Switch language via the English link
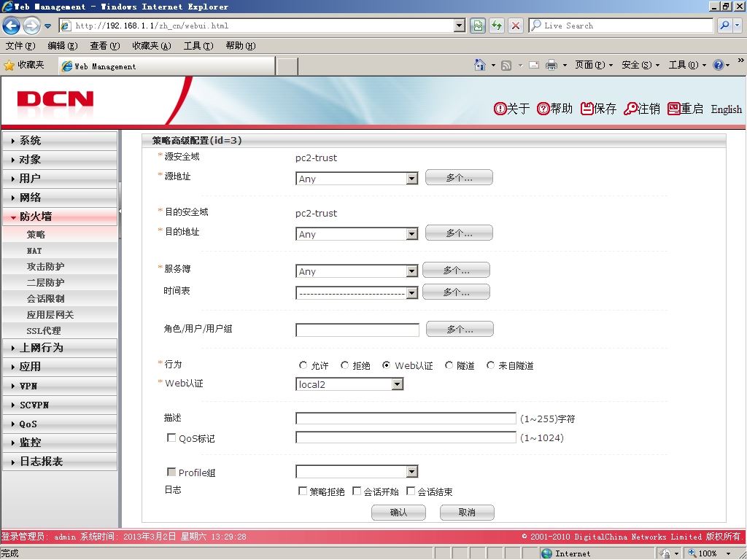 726,109
